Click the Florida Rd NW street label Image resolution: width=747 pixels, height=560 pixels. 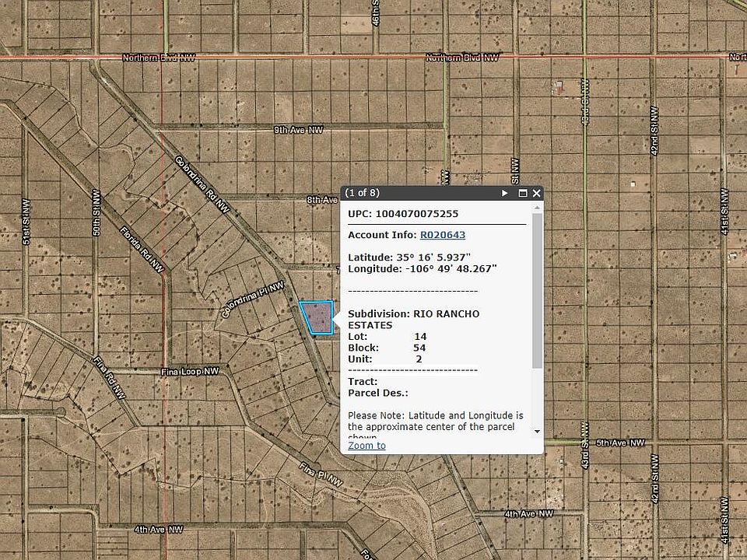(140, 249)
